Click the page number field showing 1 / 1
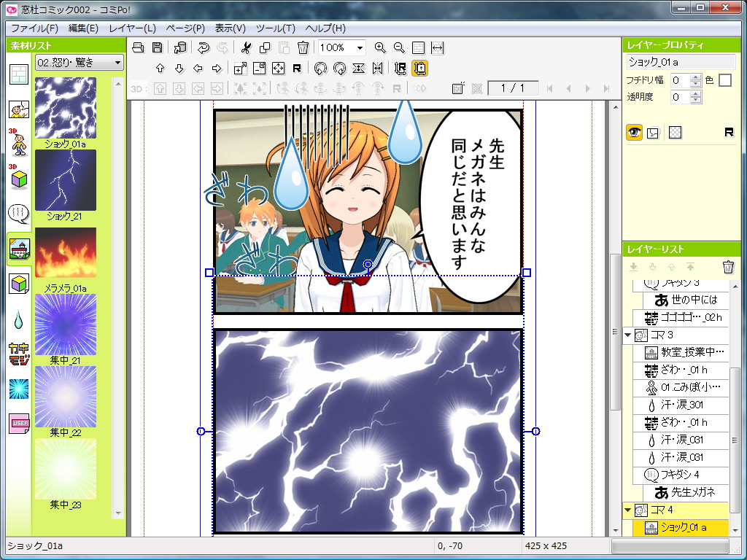 513,88
